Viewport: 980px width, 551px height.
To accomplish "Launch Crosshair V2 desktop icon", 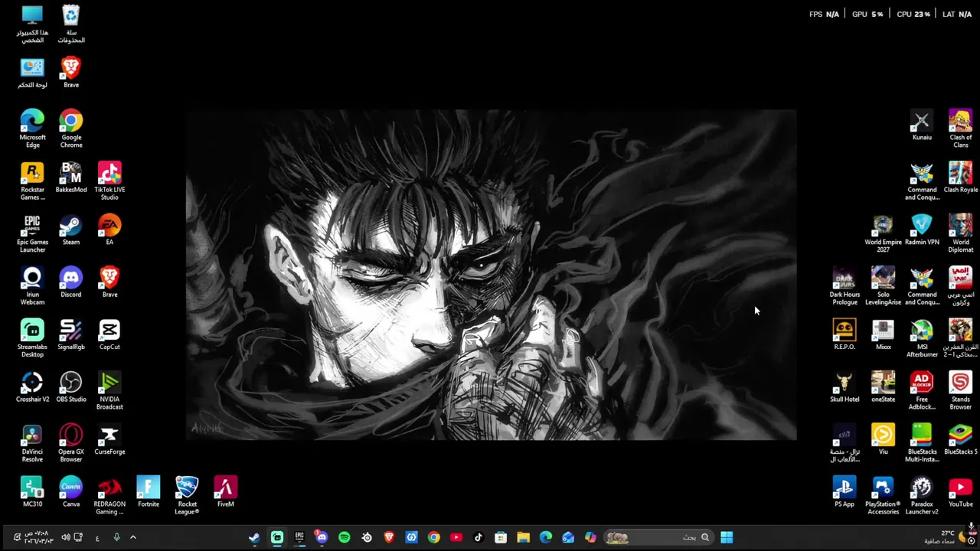I will click(x=32, y=386).
